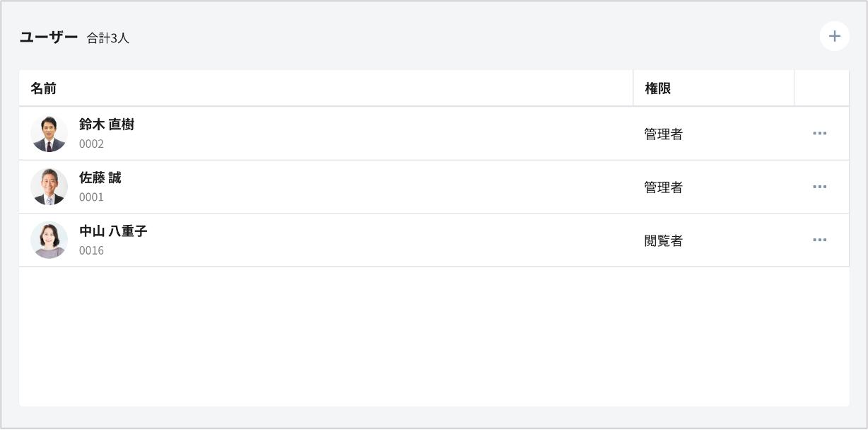Click the user ID 0002
The width and height of the screenshot is (868, 430).
tap(91, 144)
